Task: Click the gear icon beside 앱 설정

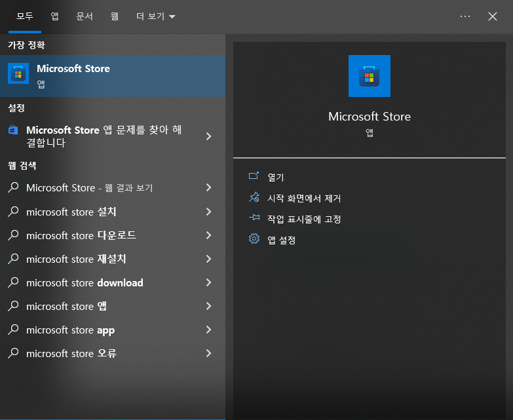Action: pos(254,239)
